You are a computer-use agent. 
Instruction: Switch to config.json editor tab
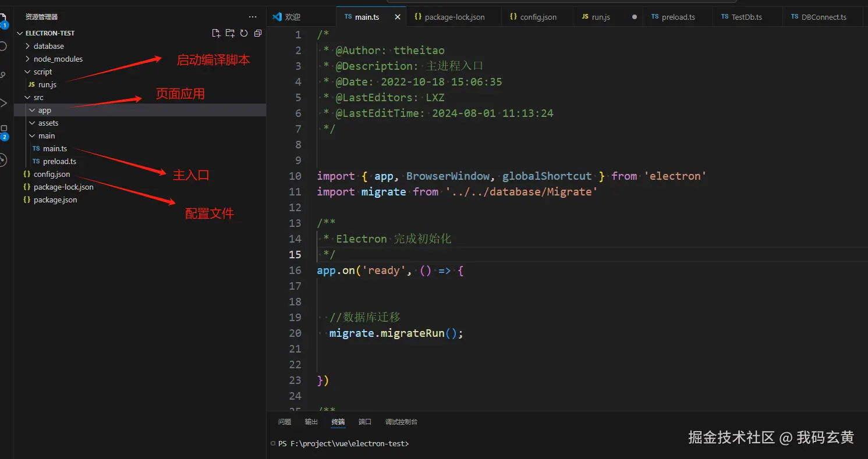click(x=538, y=17)
